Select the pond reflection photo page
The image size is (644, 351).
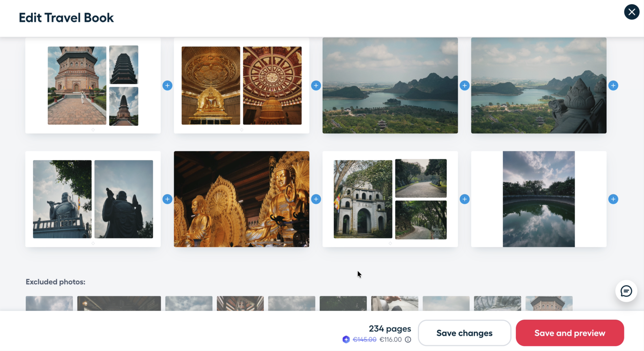click(539, 199)
